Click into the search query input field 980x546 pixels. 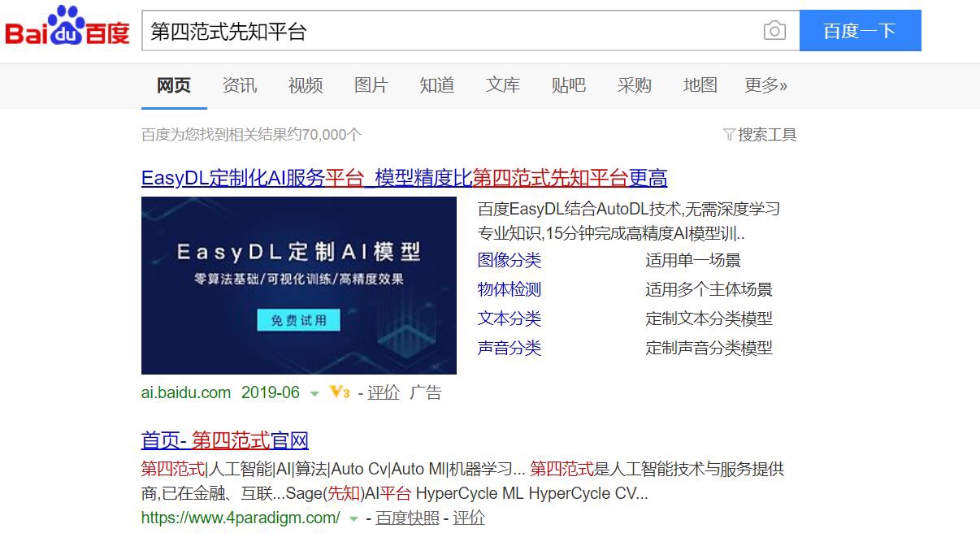[x=451, y=31]
